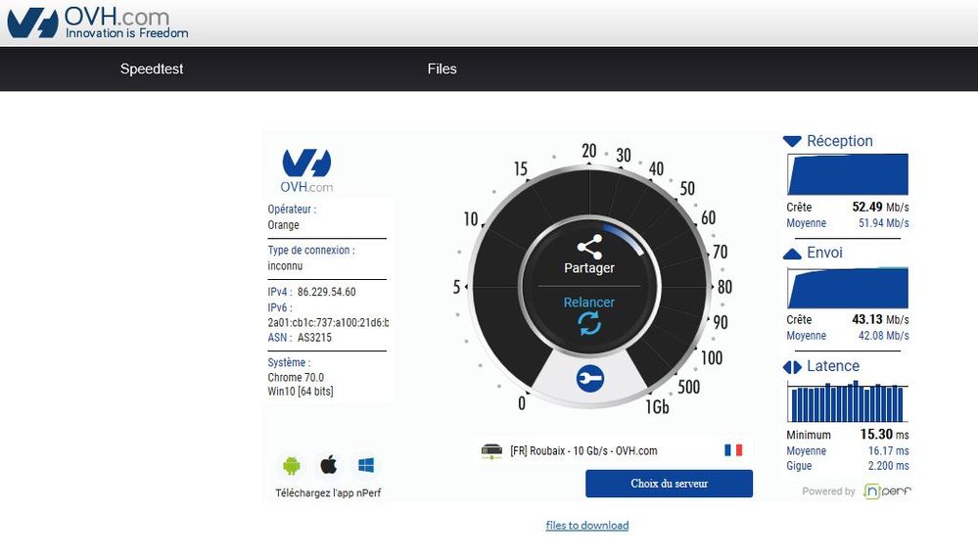Click the IPv6 address text
This screenshot has width=978, height=560.
click(x=328, y=322)
